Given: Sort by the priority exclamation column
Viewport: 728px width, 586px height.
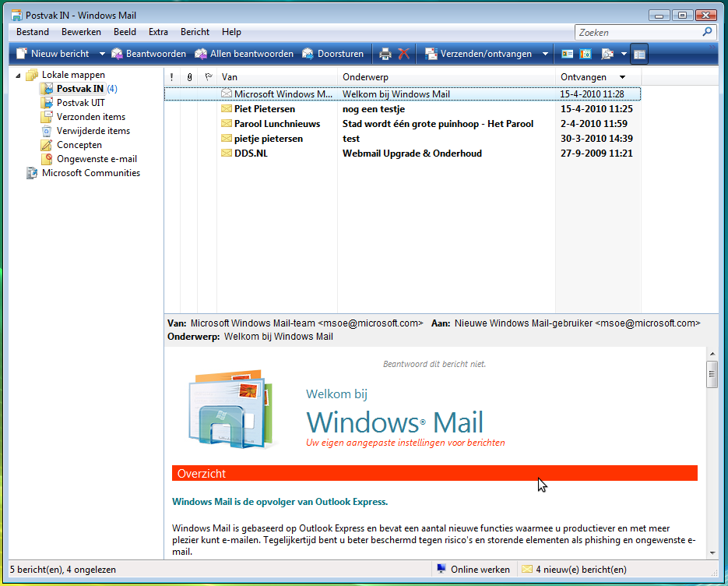Looking at the screenshot, I should (172, 77).
